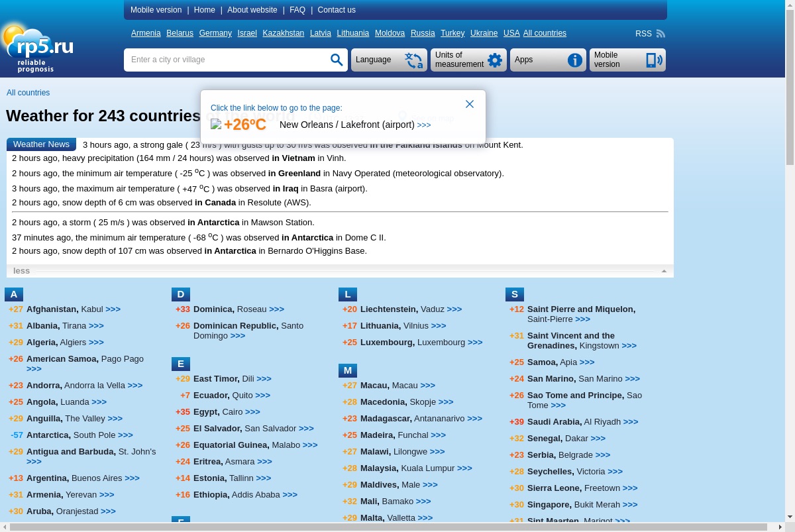Go to Belarus in the top country links

click(x=180, y=33)
